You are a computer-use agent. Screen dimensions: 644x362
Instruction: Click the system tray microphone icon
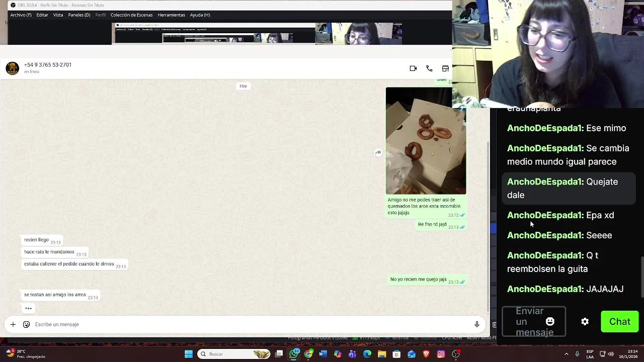pos(577,354)
